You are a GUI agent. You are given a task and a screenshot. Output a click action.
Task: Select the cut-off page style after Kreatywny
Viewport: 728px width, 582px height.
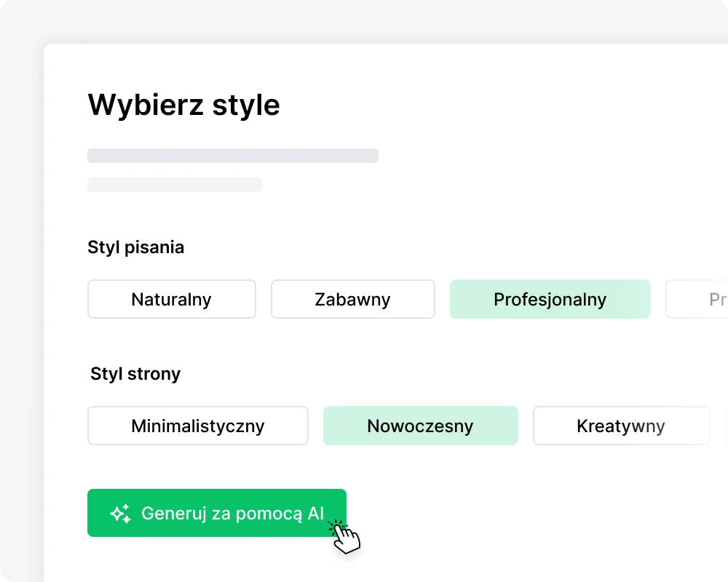[726, 426]
